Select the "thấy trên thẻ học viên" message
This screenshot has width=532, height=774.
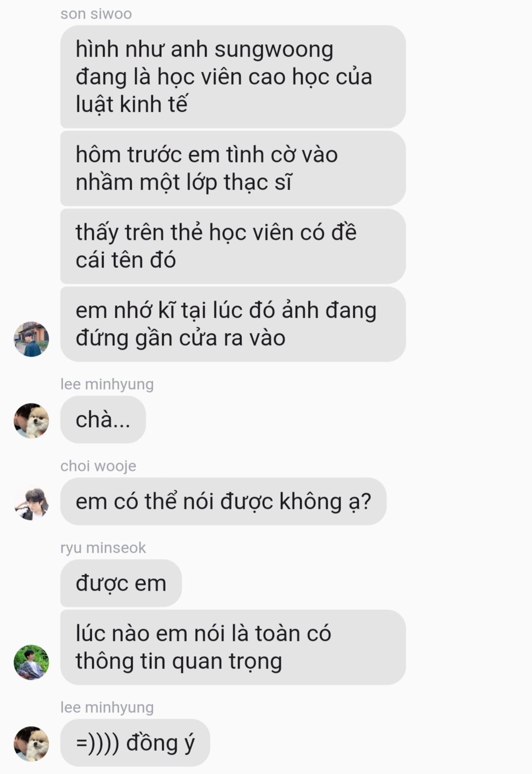coord(233,246)
